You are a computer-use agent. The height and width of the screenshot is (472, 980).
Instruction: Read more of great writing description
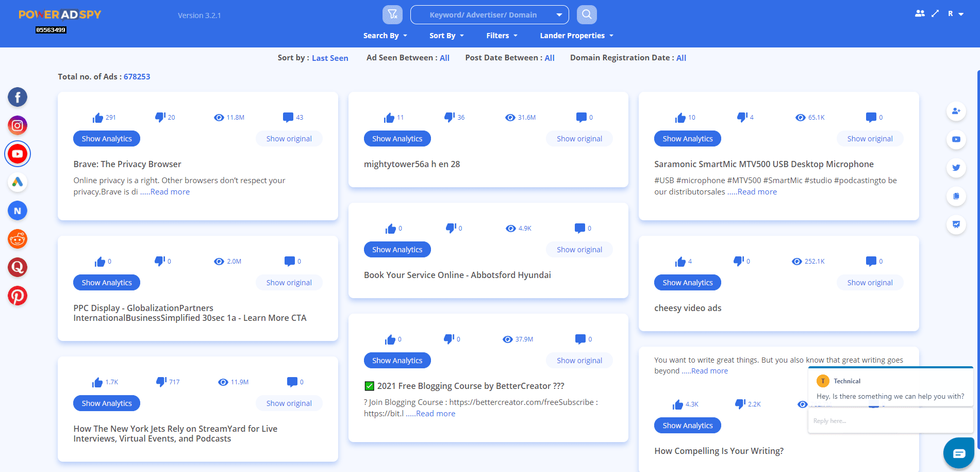point(709,371)
